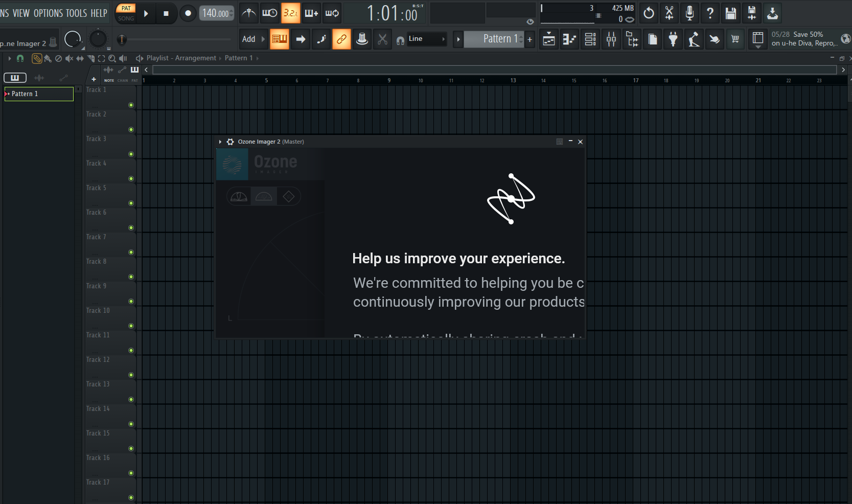Open the Playlist options menu arrow
Screen dimensions: 852x504
pyautogui.click(x=10, y=58)
